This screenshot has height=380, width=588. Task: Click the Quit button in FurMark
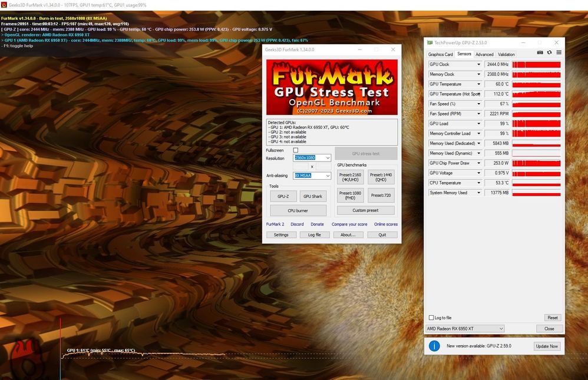pyautogui.click(x=382, y=235)
